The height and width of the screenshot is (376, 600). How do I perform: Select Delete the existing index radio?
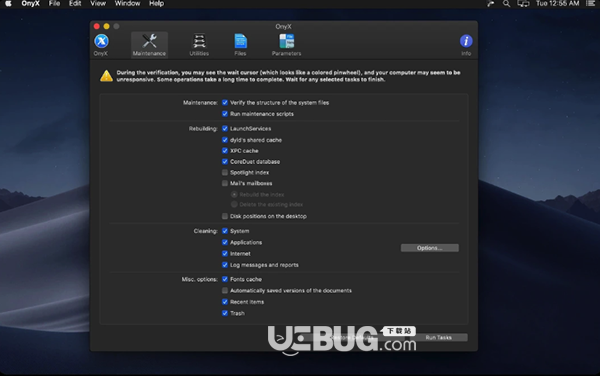234,204
